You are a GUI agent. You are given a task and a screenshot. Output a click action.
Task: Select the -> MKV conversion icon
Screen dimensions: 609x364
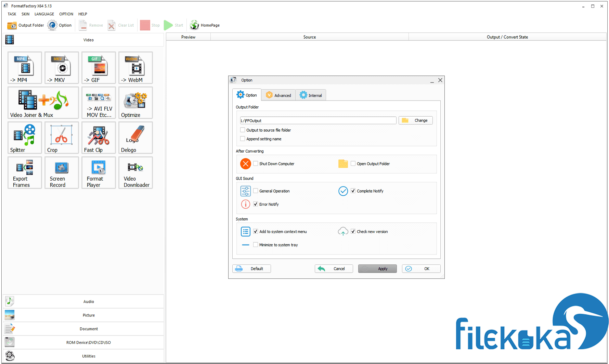62,68
